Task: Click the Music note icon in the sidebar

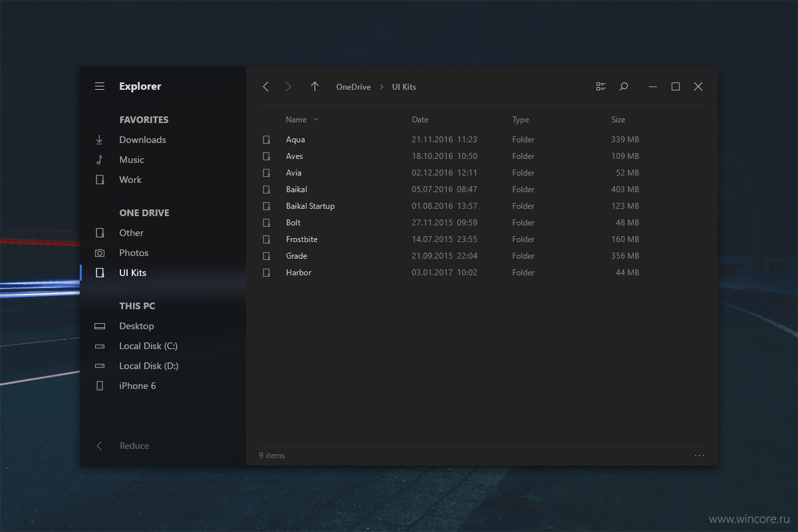Action: click(100, 160)
